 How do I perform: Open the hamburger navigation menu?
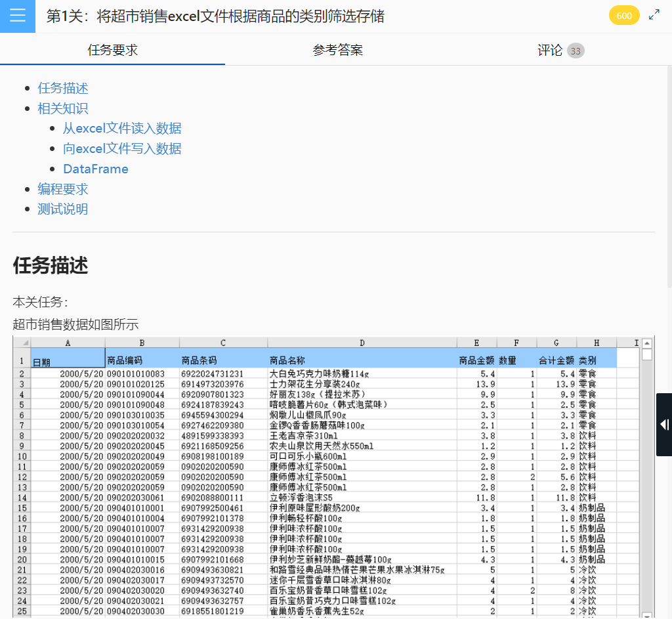(x=18, y=16)
